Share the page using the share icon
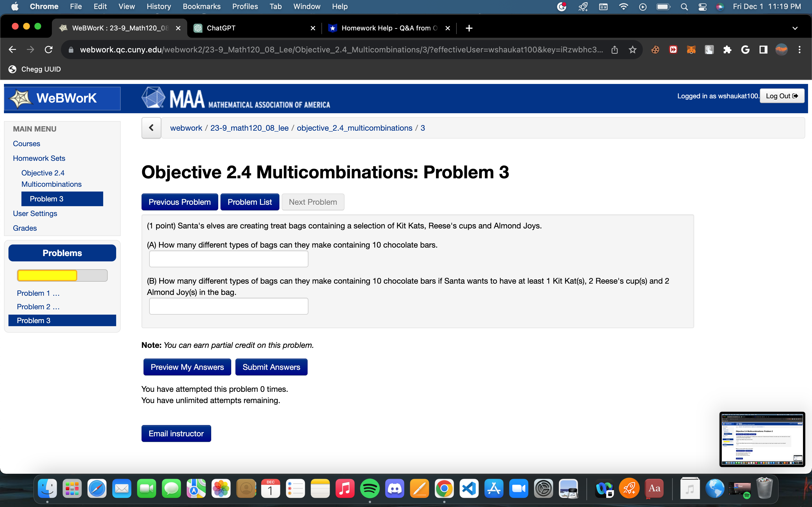812x507 pixels. click(614, 49)
